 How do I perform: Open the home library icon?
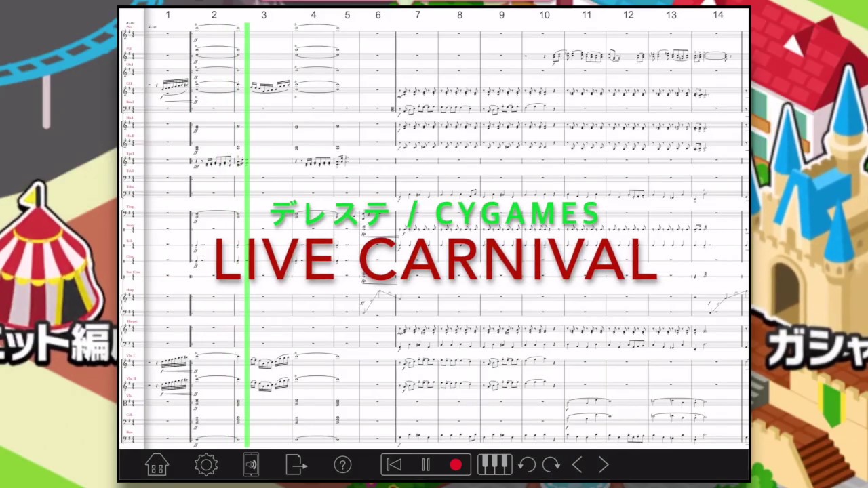click(157, 465)
